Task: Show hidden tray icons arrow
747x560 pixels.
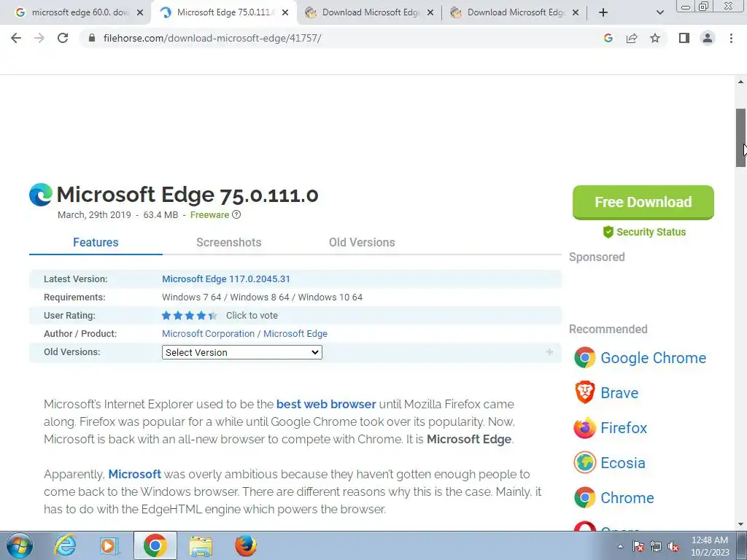Action: (620, 546)
